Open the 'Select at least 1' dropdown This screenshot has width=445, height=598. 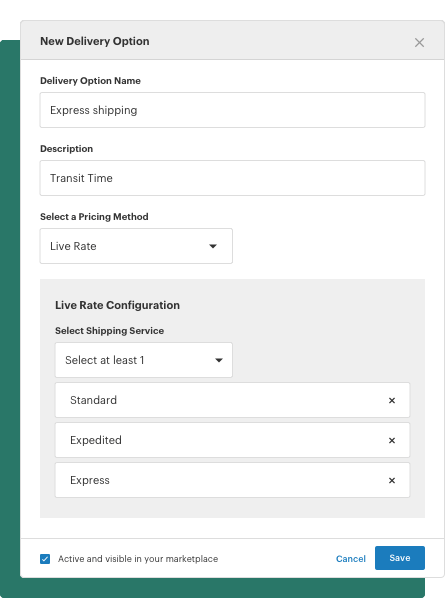point(144,360)
